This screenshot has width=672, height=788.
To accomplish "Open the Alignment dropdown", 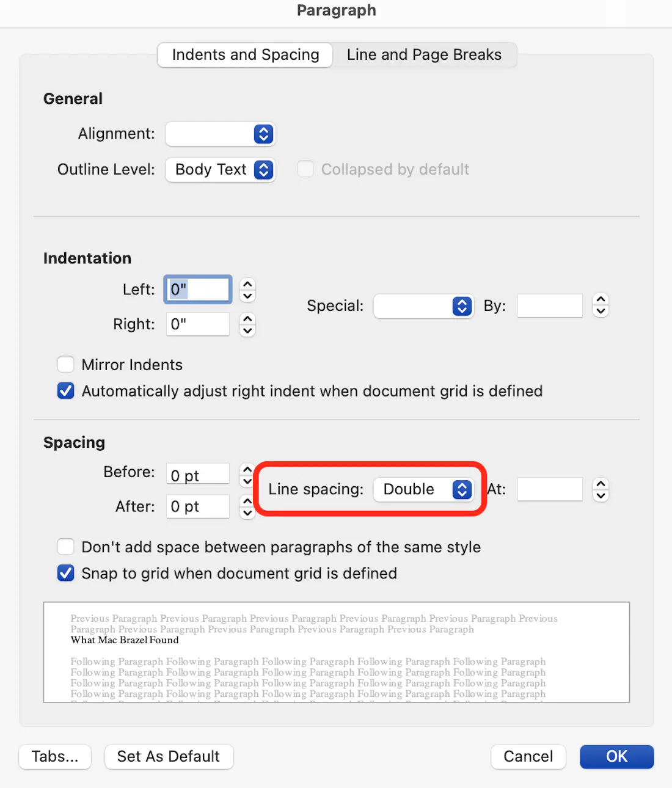I will point(220,134).
